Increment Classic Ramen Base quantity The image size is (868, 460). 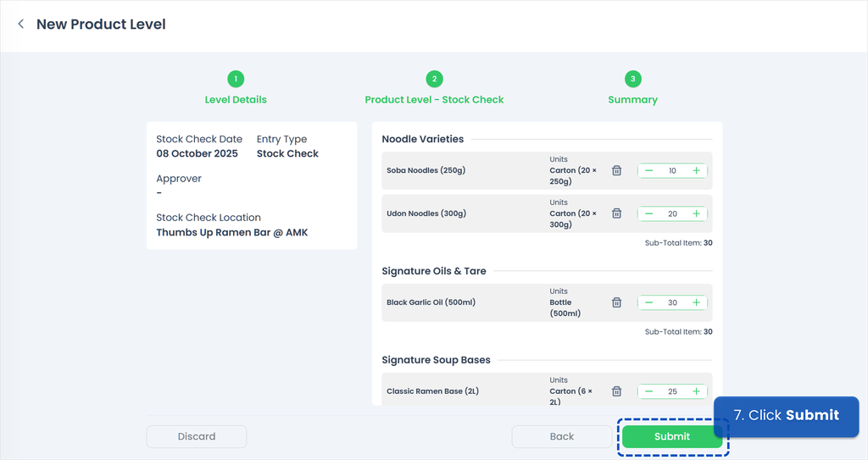point(696,391)
